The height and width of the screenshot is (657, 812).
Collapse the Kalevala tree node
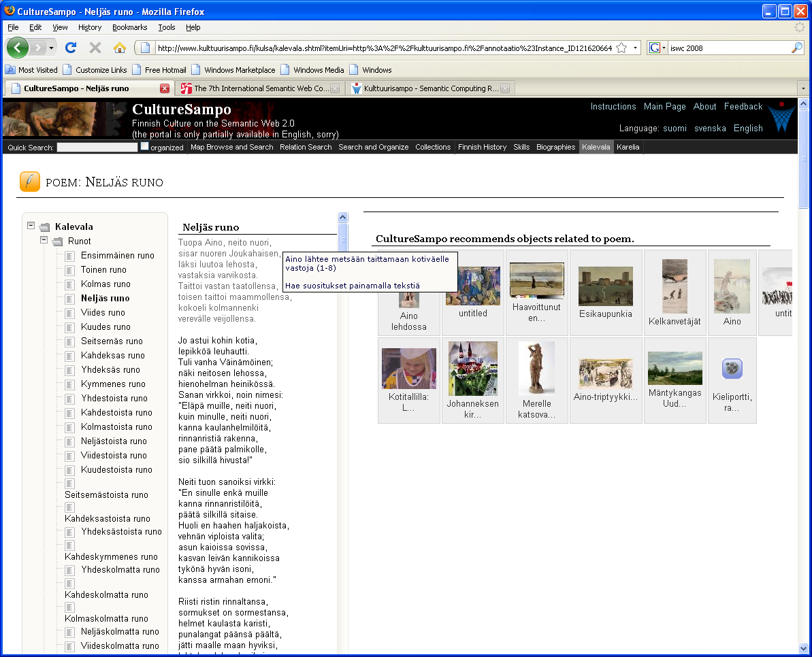31,226
